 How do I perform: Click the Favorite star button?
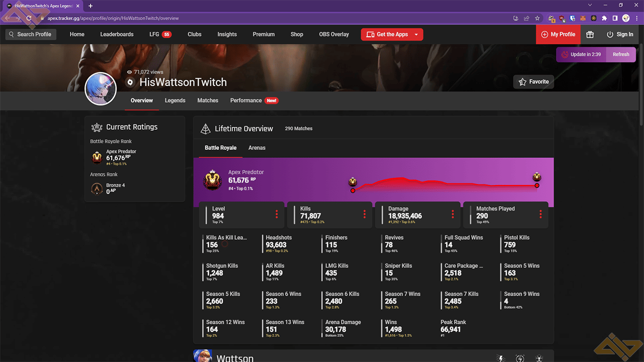[x=533, y=81]
